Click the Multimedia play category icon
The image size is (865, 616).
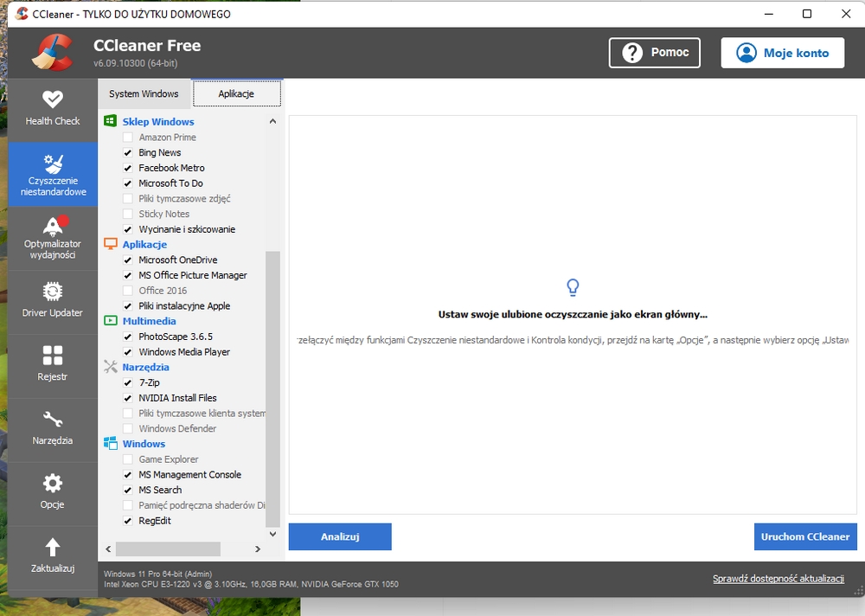click(x=111, y=321)
